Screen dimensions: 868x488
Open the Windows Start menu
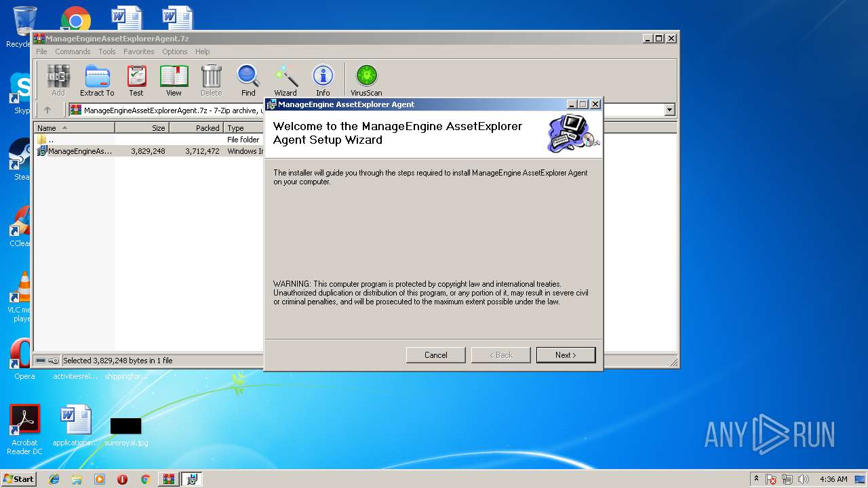pos(18,479)
